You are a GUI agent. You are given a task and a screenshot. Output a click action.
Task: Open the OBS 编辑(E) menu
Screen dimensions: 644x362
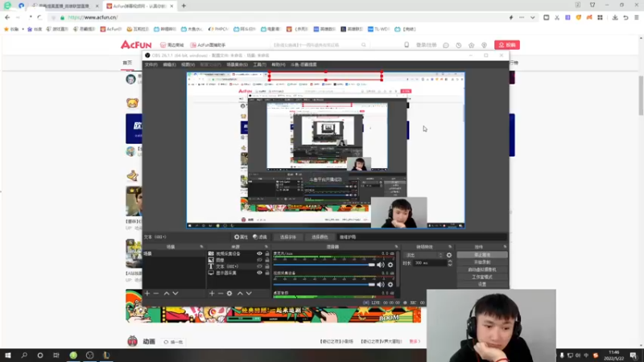169,64
